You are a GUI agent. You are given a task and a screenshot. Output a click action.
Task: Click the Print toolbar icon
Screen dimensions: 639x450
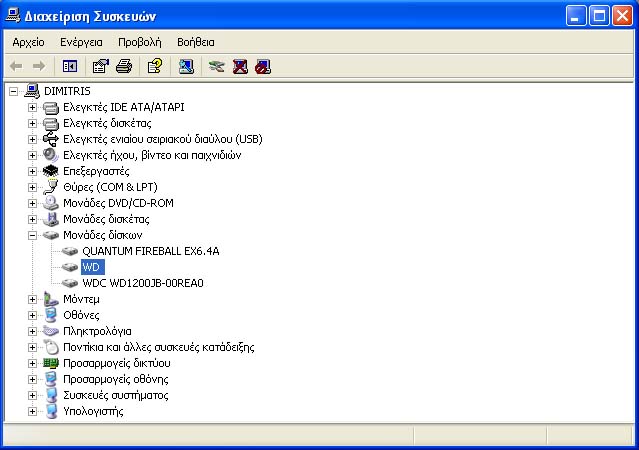click(124, 66)
